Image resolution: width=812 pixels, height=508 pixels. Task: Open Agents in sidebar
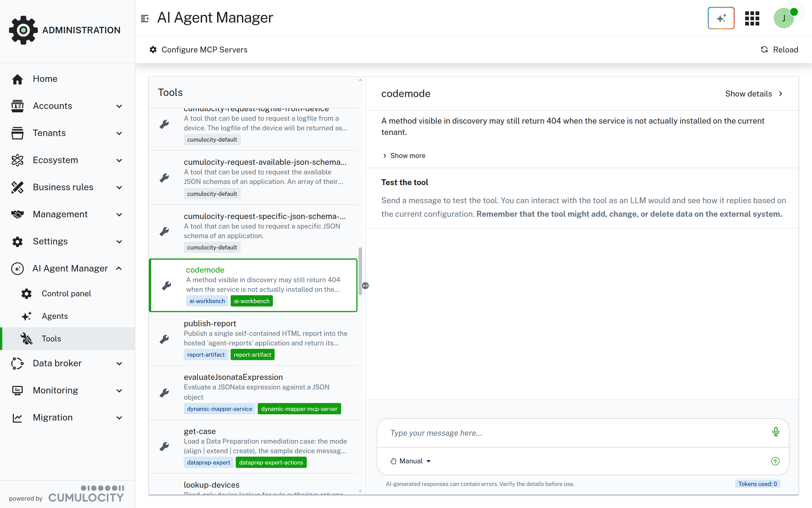tap(67, 316)
